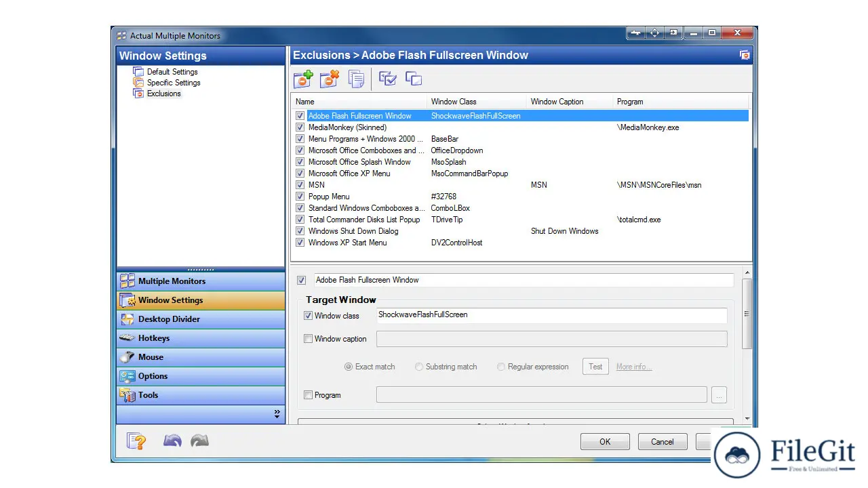The width and height of the screenshot is (868, 488).
Task: Click the title bar arrow-in-box button
Action: (673, 33)
